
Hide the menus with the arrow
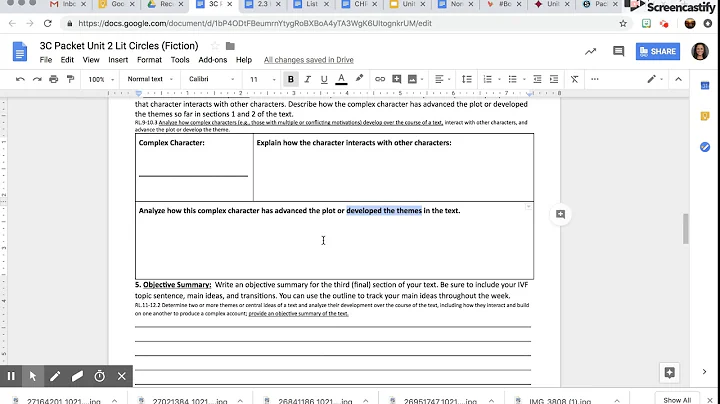[678, 79]
